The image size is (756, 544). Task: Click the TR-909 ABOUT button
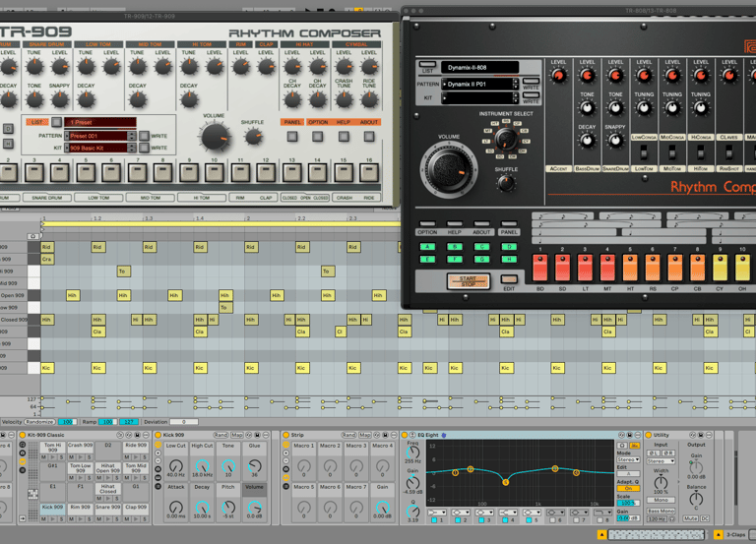[369, 137]
